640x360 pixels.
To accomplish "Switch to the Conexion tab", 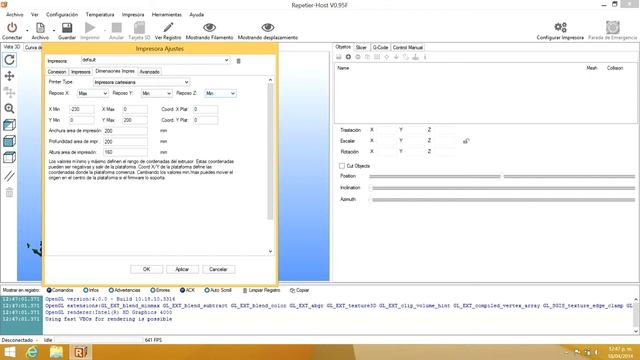I will point(57,72).
